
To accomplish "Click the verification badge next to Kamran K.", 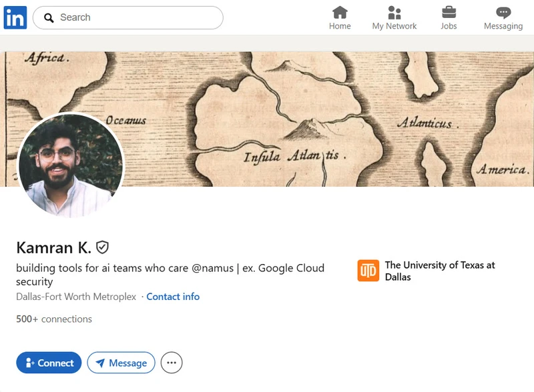I will pos(101,247).
